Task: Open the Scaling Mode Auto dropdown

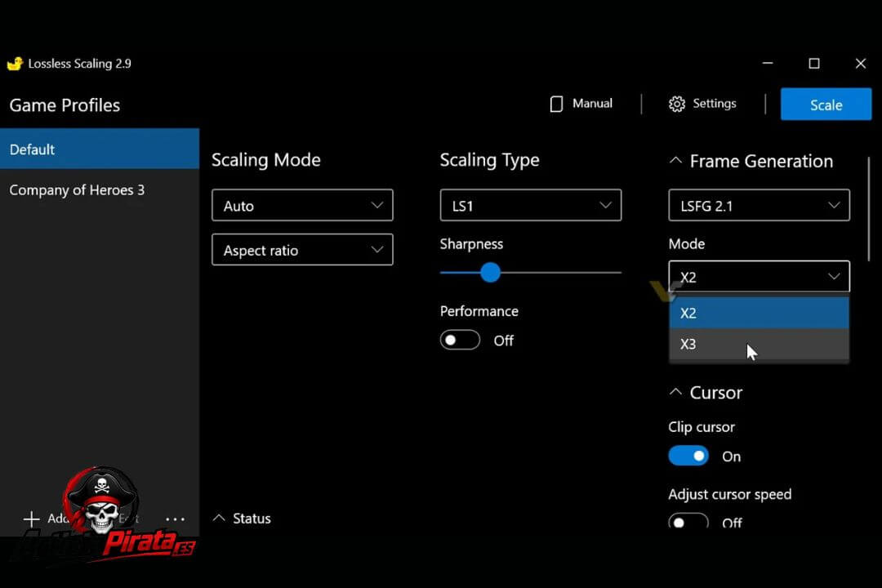Action: 302,205
